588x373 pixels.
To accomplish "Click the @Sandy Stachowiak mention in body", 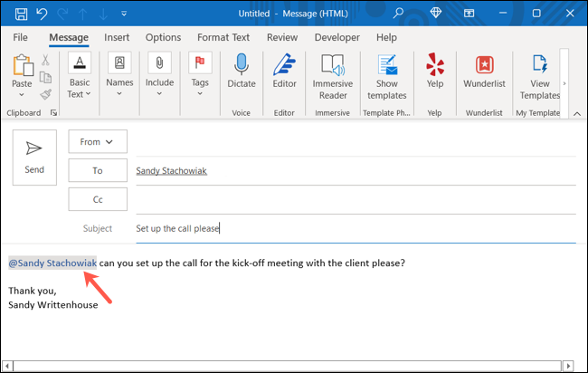I will pos(52,263).
